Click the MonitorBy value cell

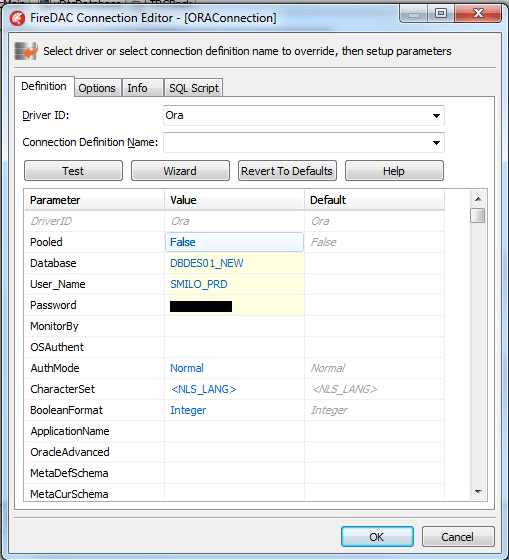[234, 326]
